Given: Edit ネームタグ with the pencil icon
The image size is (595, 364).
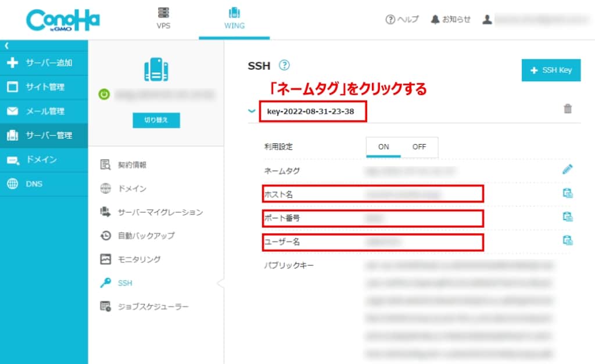Looking at the screenshot, I should click(568, 169).
